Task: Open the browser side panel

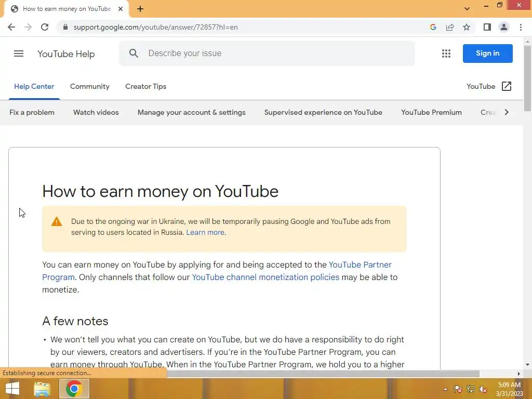Action: click(487, 27)
